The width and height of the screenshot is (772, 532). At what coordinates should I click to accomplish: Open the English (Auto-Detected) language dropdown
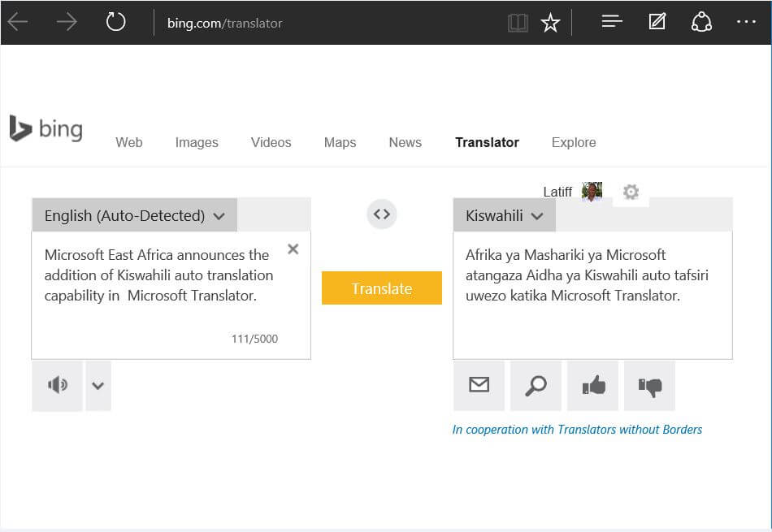(x=134, y=214)
